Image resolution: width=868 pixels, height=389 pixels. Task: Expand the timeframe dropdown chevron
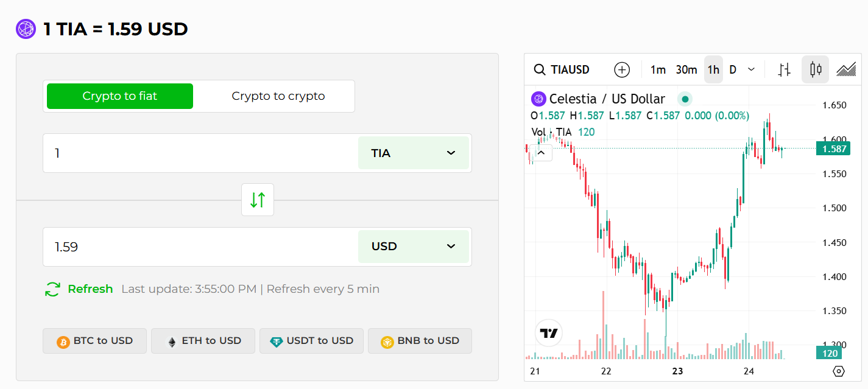click(x=750, y=69)
